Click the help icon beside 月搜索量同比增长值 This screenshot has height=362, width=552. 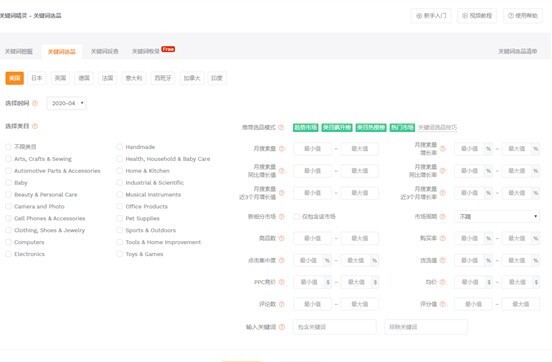282,171
